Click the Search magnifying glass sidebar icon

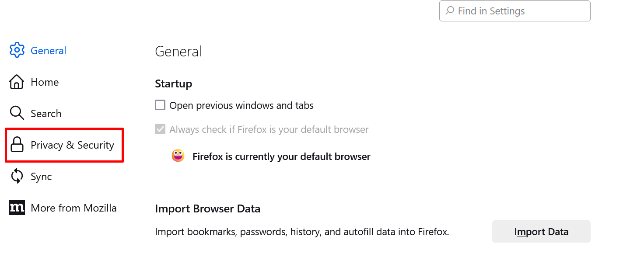[x=17, y=113]
